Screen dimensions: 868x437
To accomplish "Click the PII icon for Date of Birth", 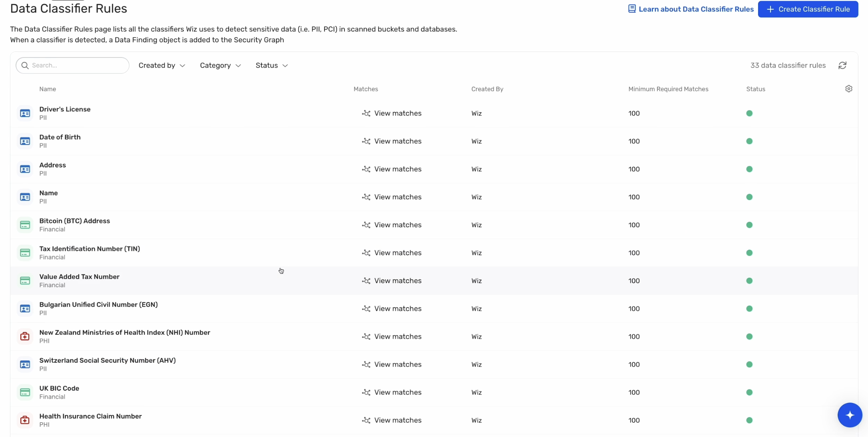I will coord(25,141).
